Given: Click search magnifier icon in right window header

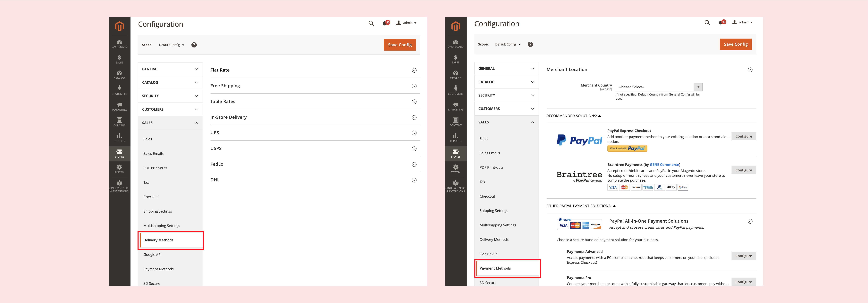Looking at the screenshot, I should (x=707, y=23).
